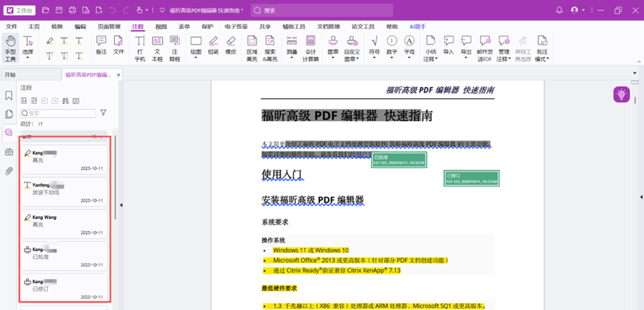This screenshot has height=310, width=644.
Task: Open the Bookmarks sidebar panel
Action: point(9,96)
